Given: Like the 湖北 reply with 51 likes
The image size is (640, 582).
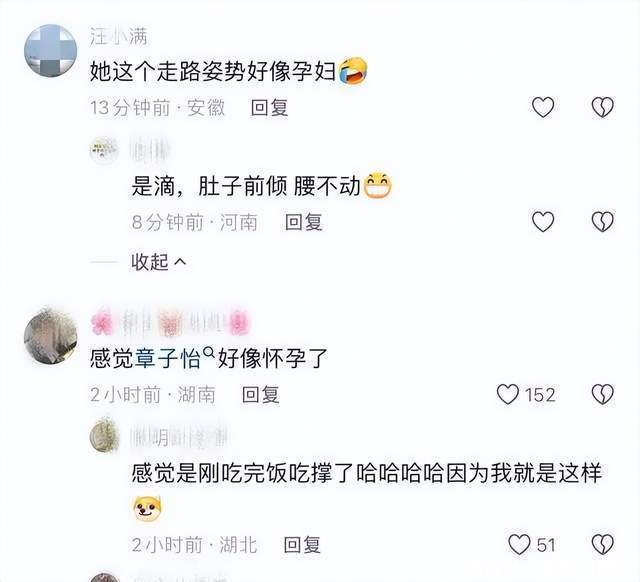Looking at the screenshot, I should click(532, 544).
